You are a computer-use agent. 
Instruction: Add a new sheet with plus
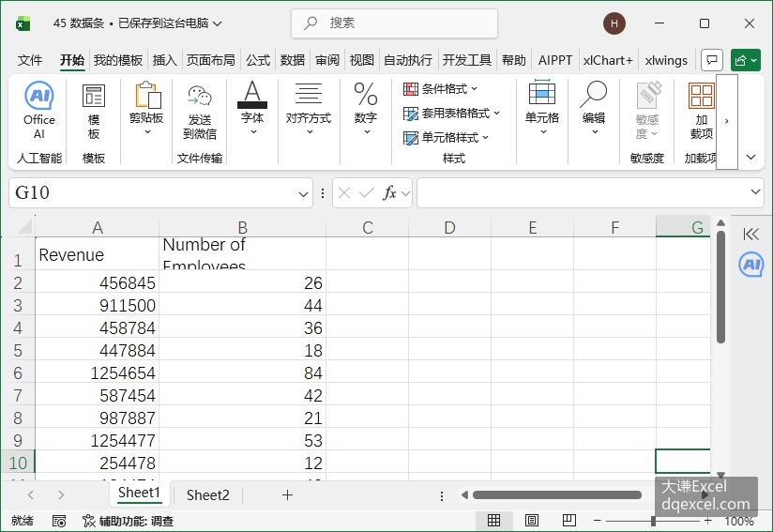(x=287, y=494)
